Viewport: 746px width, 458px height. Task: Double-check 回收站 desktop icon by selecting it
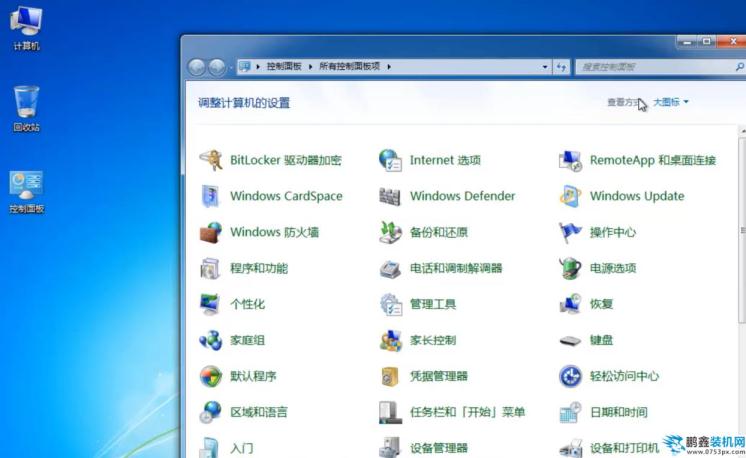[x=27, y=105]
